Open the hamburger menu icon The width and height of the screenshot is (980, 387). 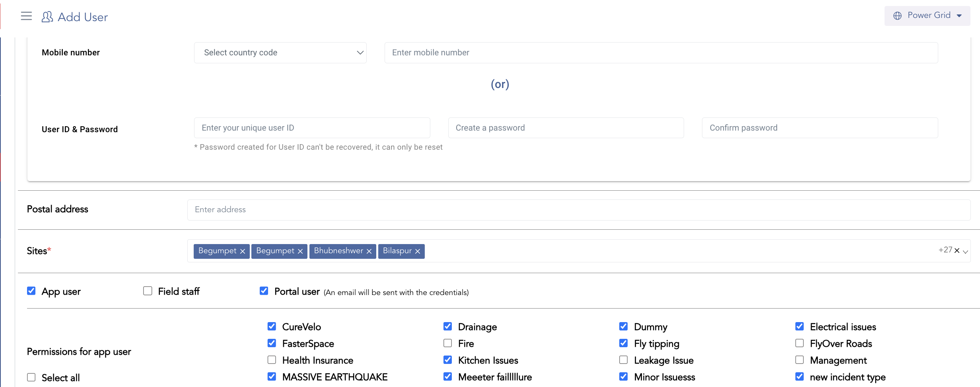pos(26,16)
